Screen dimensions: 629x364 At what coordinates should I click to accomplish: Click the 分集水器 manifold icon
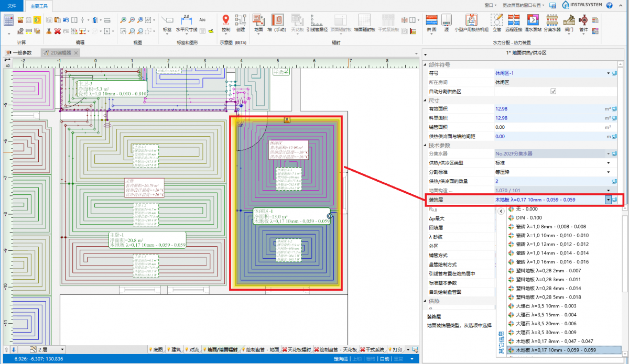click(552, 20)
